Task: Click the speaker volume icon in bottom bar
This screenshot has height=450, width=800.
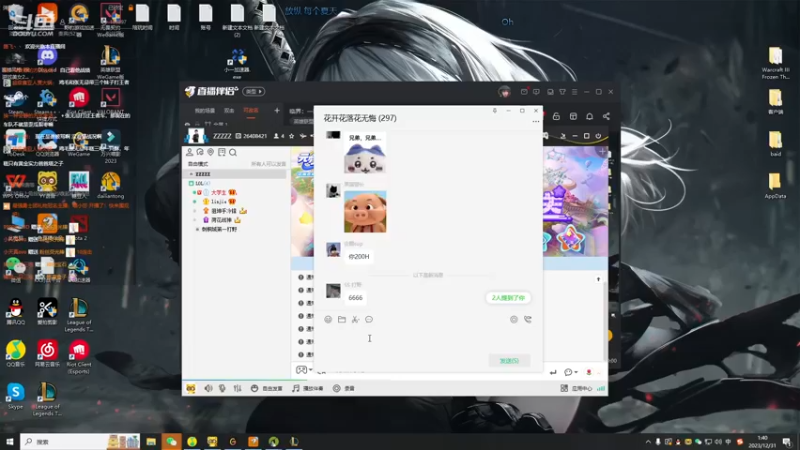Action: pyautogui.click(x=208, y=388)
